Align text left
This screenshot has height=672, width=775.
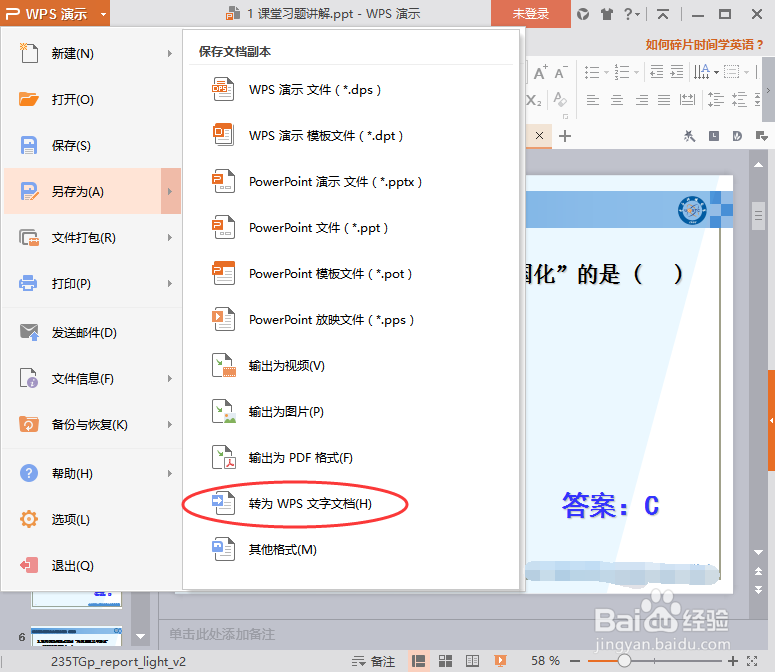tap(593, 100)
